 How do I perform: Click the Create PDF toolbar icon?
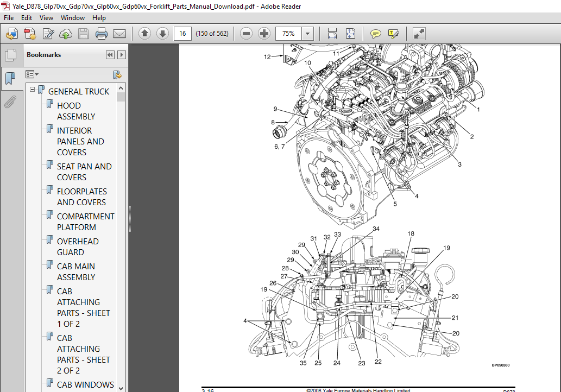click(30, 34)
